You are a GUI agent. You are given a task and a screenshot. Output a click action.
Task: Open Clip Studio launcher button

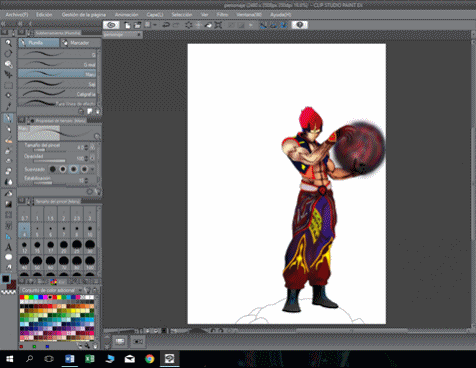111,25
